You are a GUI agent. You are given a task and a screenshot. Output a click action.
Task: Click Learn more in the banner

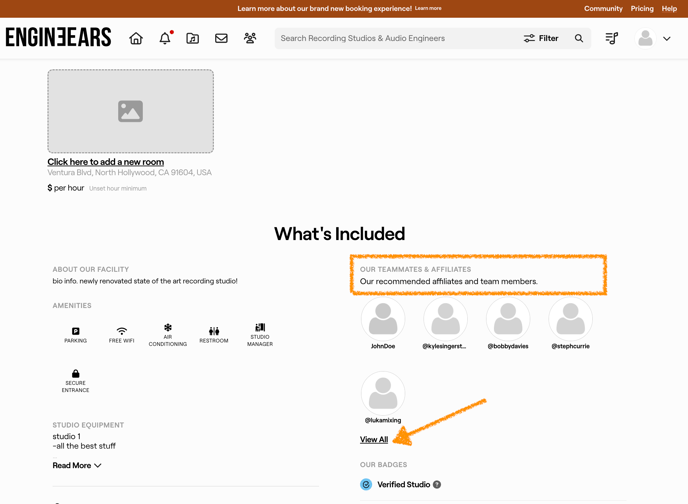click(x=428, y=8)
